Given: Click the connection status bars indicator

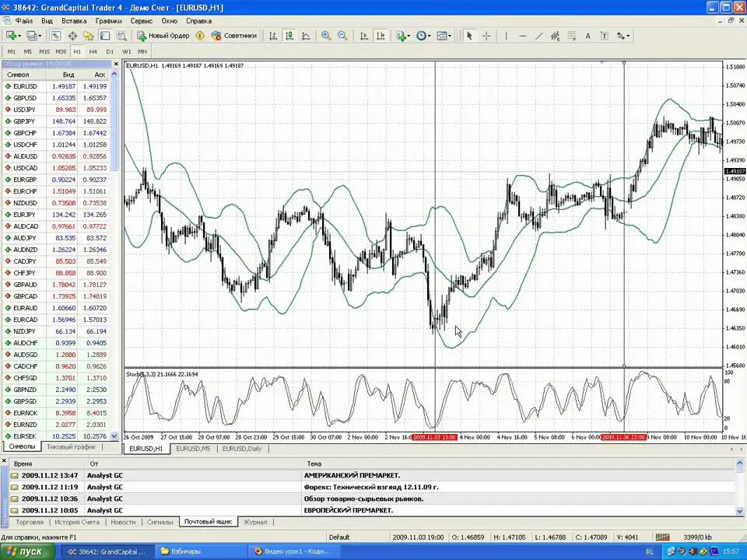Looking at the screenshot, I should tap(662, 537).
